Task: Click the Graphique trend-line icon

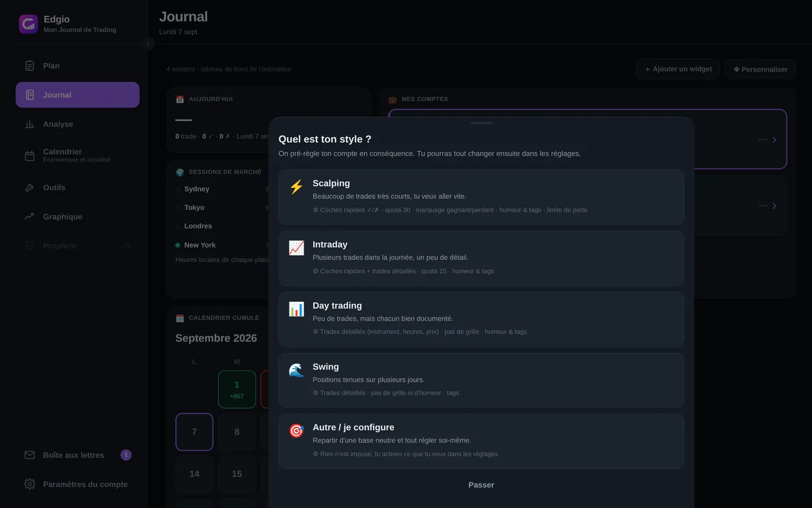Action: [30, 217]
